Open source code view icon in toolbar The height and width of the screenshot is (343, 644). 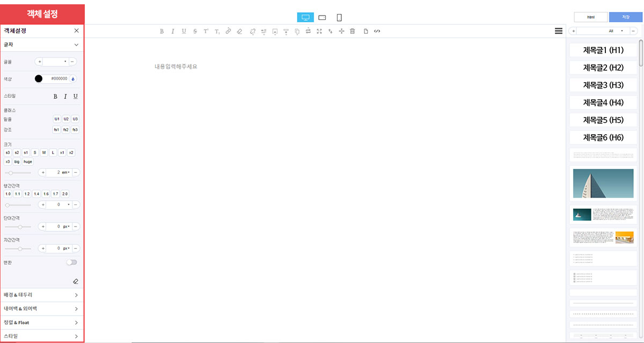377,31
